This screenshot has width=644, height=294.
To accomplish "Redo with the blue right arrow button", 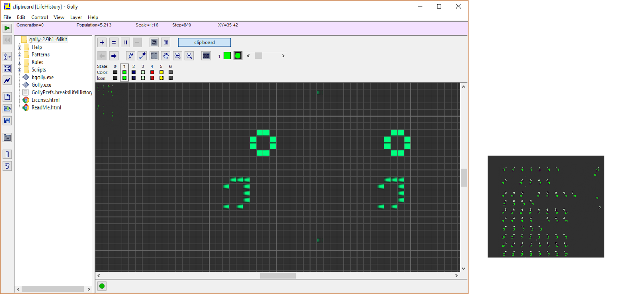I will pos(114,56).
